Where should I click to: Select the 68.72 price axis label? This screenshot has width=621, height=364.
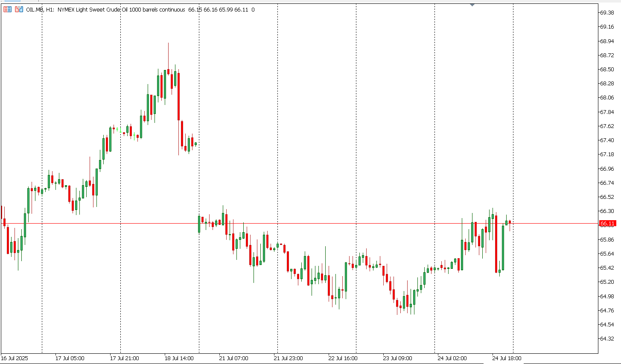607,55
